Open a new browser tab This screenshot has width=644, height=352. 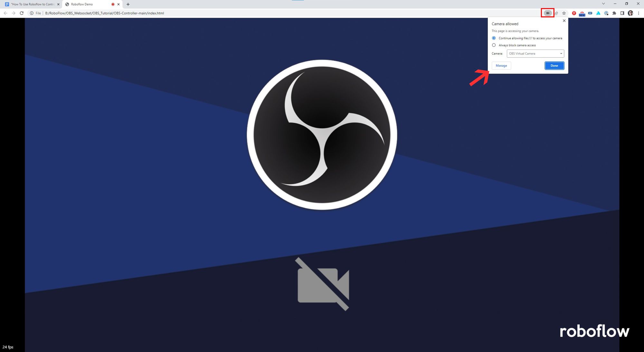pyautogui.click(x=128, y=4)
